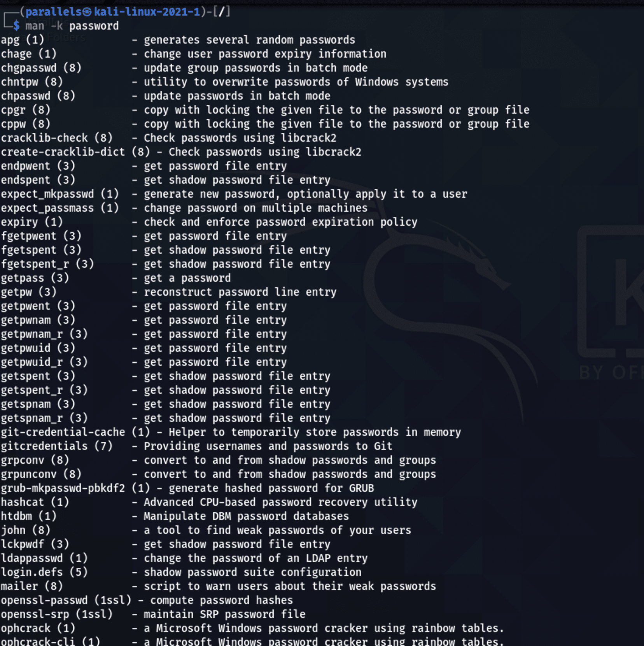The height and width of the screenshot is (646, 644).
Task: Click the 'getspnam_r (3)' entry
Action: tap(44, 418)
